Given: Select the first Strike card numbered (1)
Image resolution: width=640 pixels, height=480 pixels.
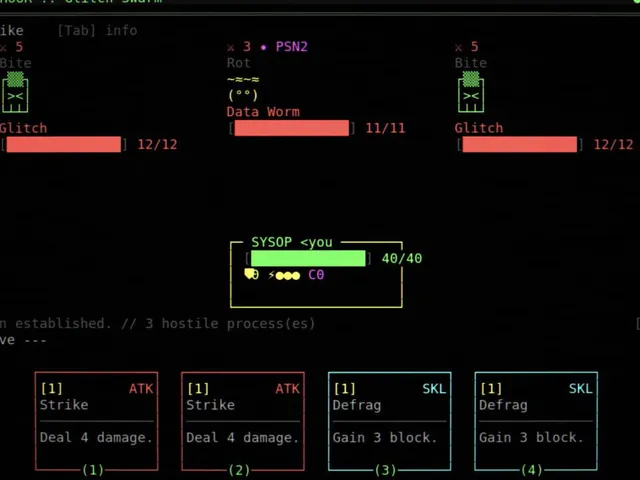Looking at the screenshot, I should tap(96, 422).
